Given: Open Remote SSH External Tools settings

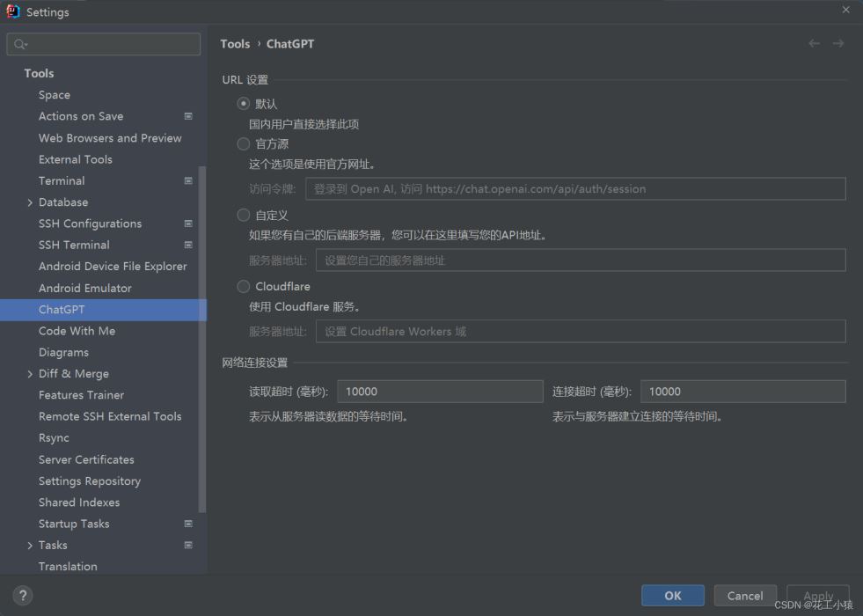Looking at the screenshot, I should (x=110, y=416).
